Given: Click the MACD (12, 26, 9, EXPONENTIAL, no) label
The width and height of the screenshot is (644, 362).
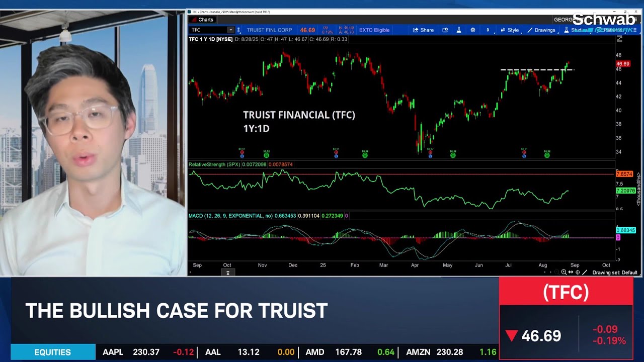Looking at the screenshot, I should (230, 216).
